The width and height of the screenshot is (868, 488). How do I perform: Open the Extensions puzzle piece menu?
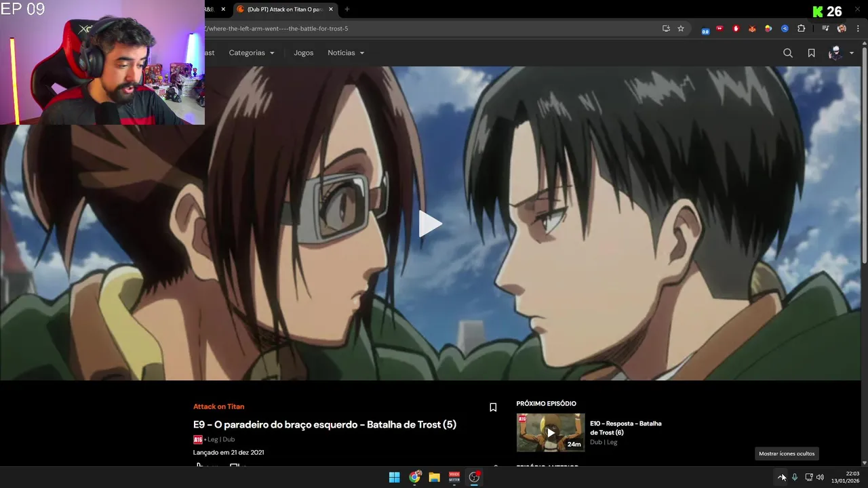(x=801, y=28)
